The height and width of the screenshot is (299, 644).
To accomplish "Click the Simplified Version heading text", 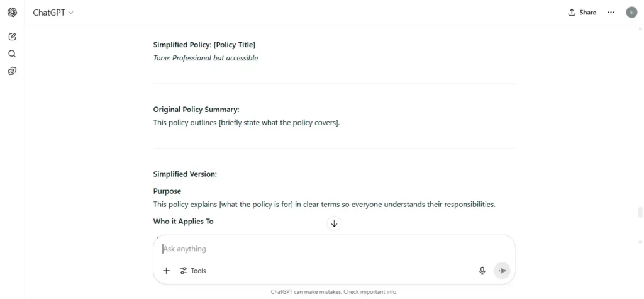I will tap(185, 174).
